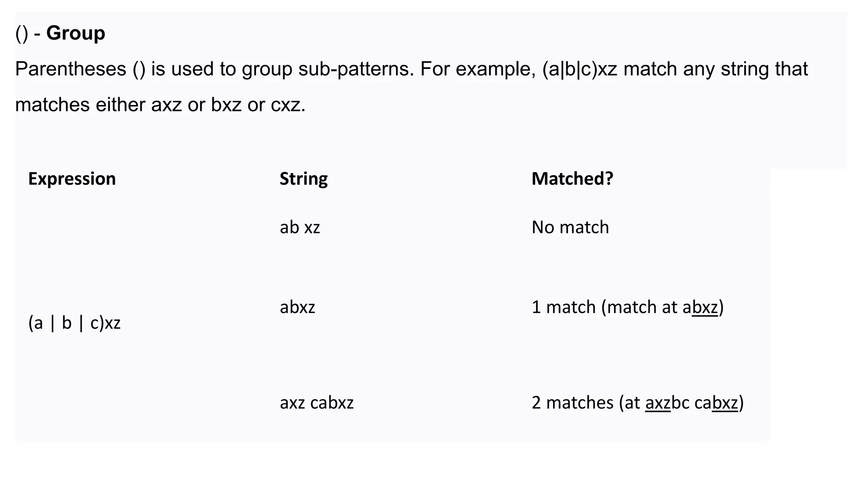
Task: Click the '()' symbol in the heading
Action: [x=22, y=33]
